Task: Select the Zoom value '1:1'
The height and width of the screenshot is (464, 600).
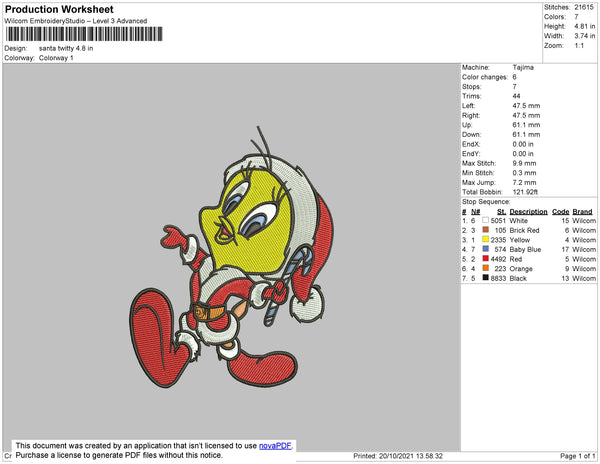Action: (579, 46)
